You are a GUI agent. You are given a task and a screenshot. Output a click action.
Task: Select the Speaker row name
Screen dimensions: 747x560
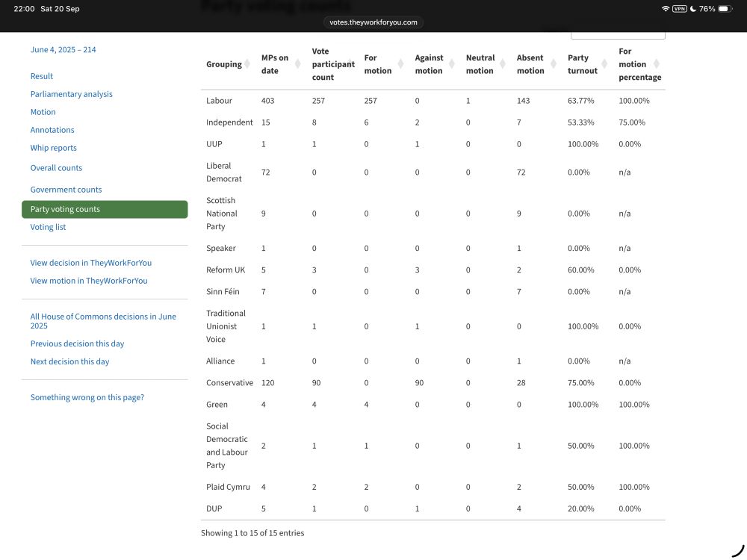(x=221, y=248)
